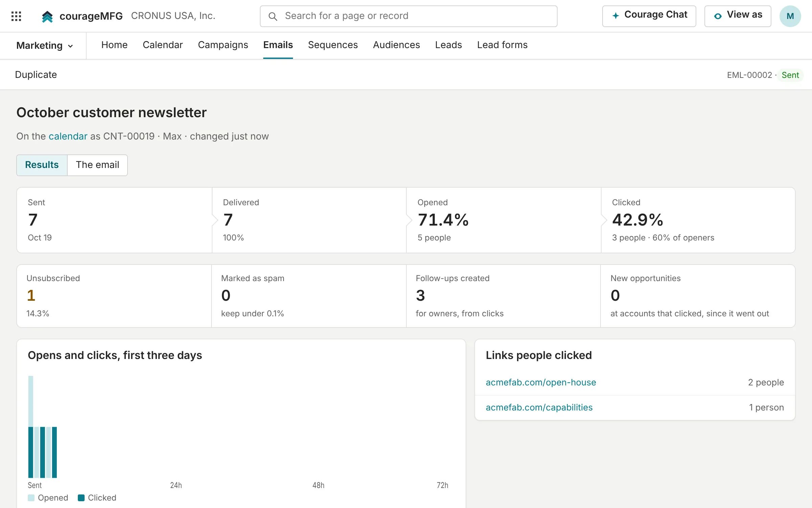Click the 1 person count
The image size is (812, 508).
tap(766, 407)
